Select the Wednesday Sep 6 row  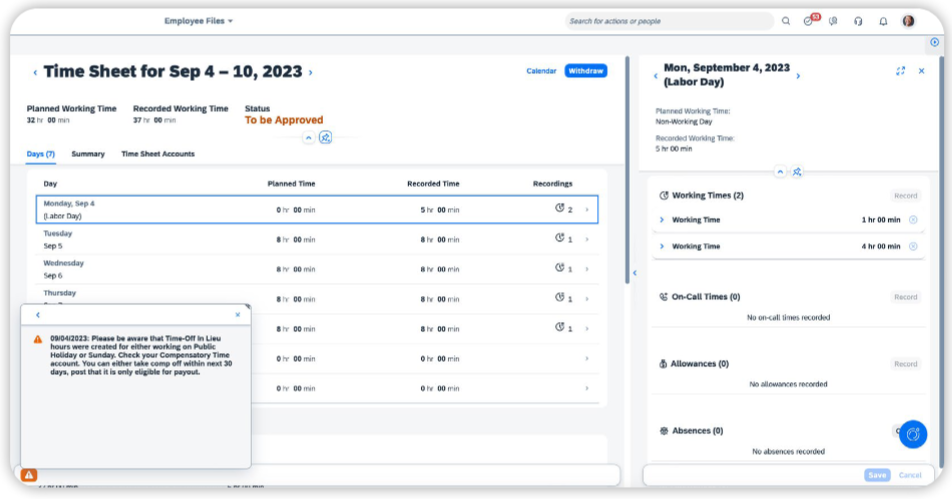coord(317,269)
